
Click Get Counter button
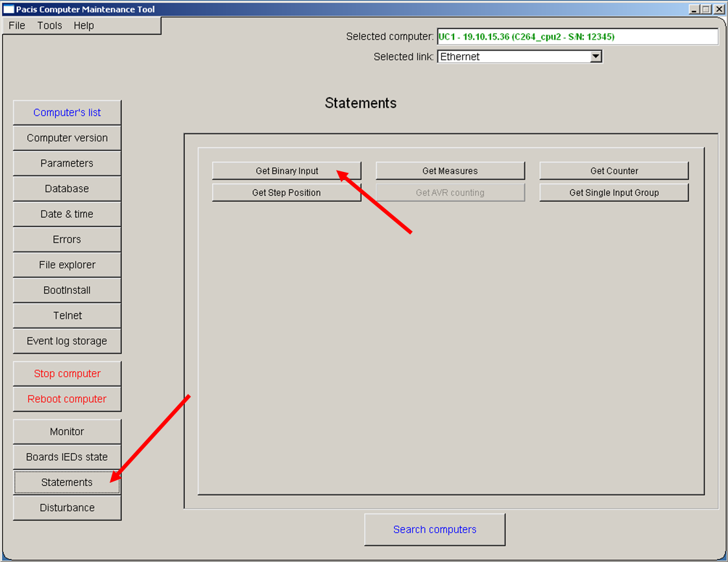tap(614, 171)
